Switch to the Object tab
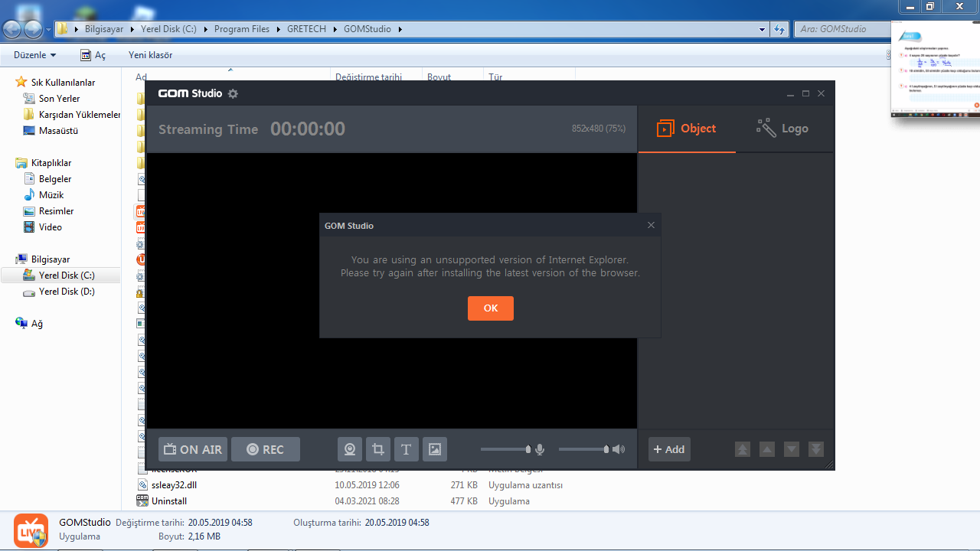 687,129
